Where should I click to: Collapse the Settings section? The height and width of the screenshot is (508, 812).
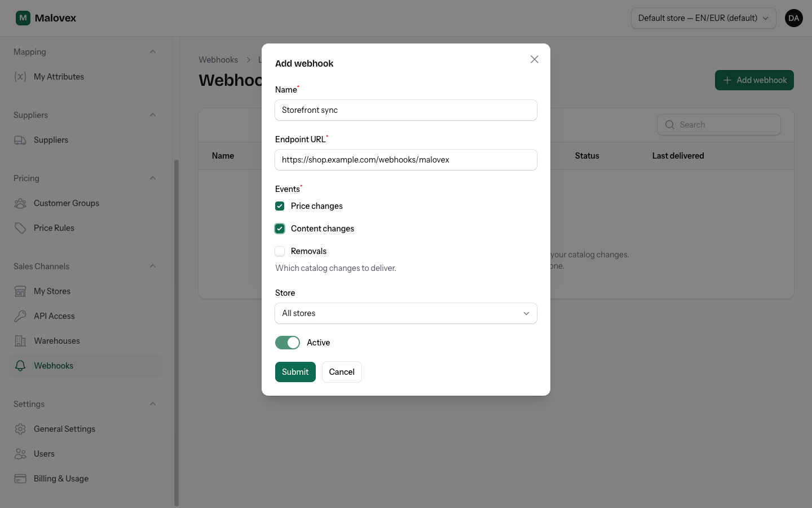point(153,404)
